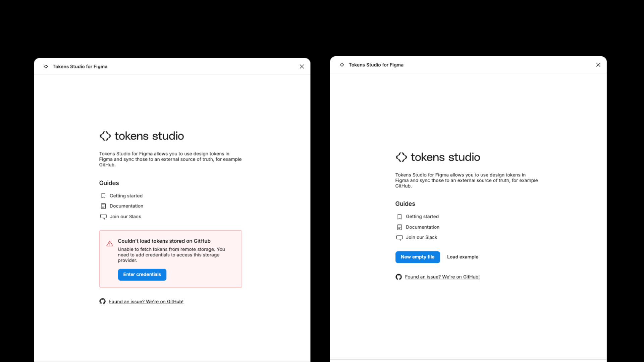644x362 pixels.
Task: Click 'Found an issue?' GitHub link, left window
Action: point(146,302)
